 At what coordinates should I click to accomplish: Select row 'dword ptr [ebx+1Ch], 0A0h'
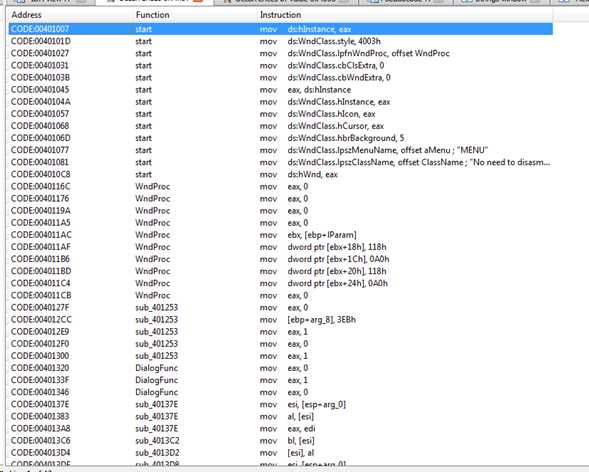280,259
